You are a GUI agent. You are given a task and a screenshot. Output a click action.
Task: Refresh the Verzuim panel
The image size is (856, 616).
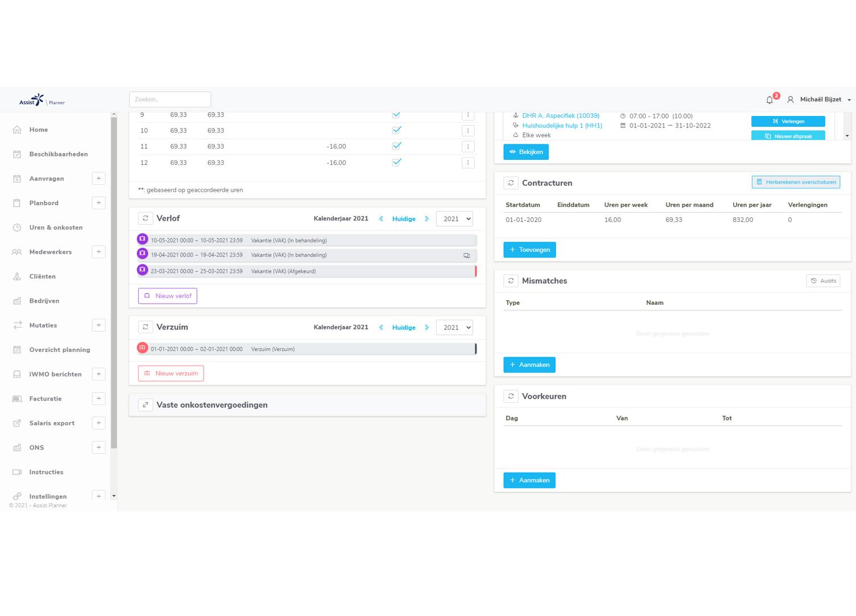(146, 327)
